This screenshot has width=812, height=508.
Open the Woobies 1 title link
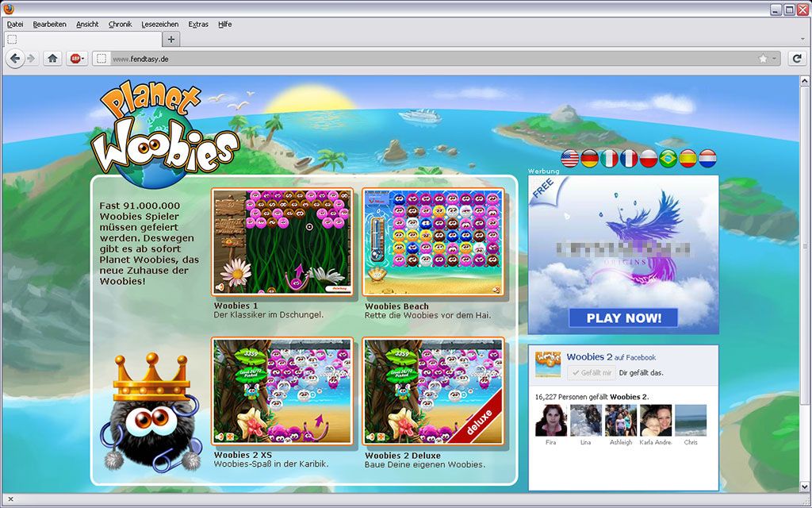236,306
